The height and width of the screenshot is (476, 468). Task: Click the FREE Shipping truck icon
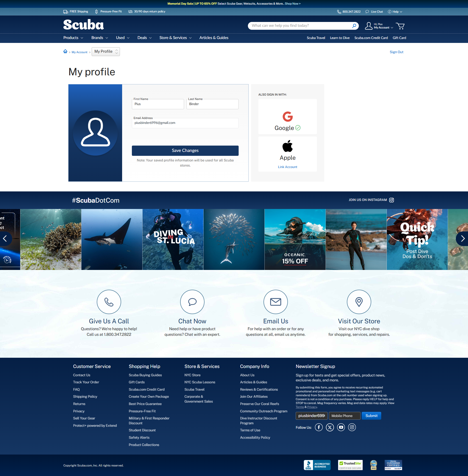[x=66, y=11]
